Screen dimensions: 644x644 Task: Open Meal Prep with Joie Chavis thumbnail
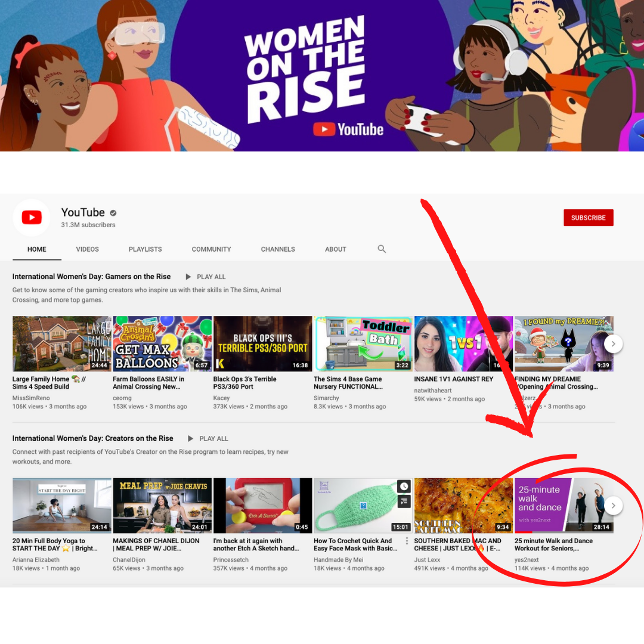click(162, 506)
